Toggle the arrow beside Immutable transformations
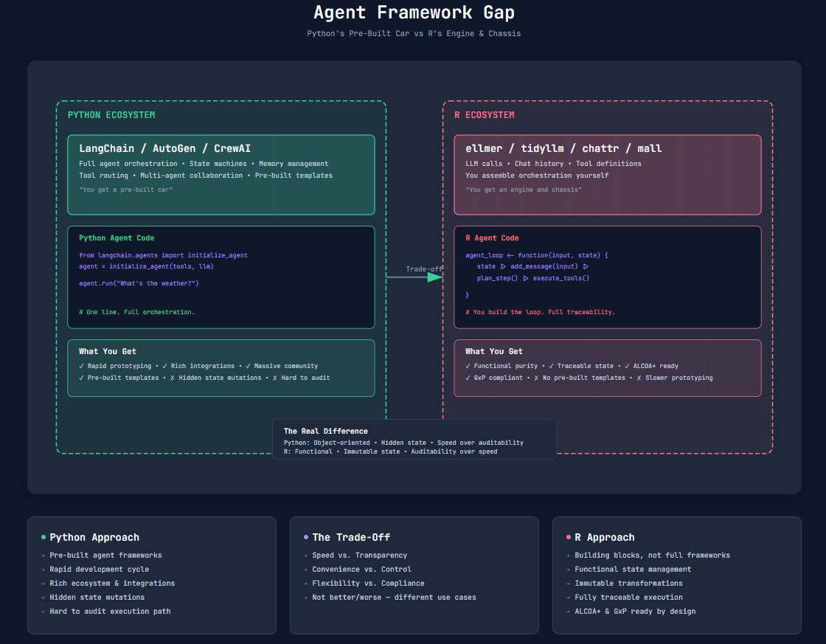826x644 pixels. (x=566, y=583)
